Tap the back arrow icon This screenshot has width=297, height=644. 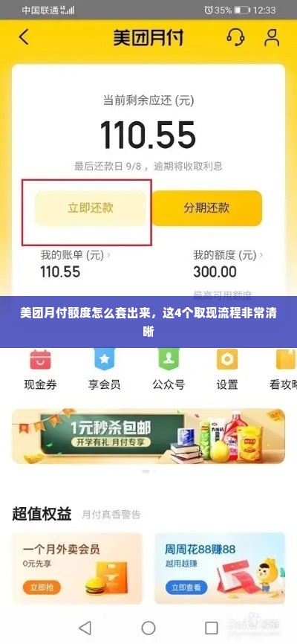point(25,37)
